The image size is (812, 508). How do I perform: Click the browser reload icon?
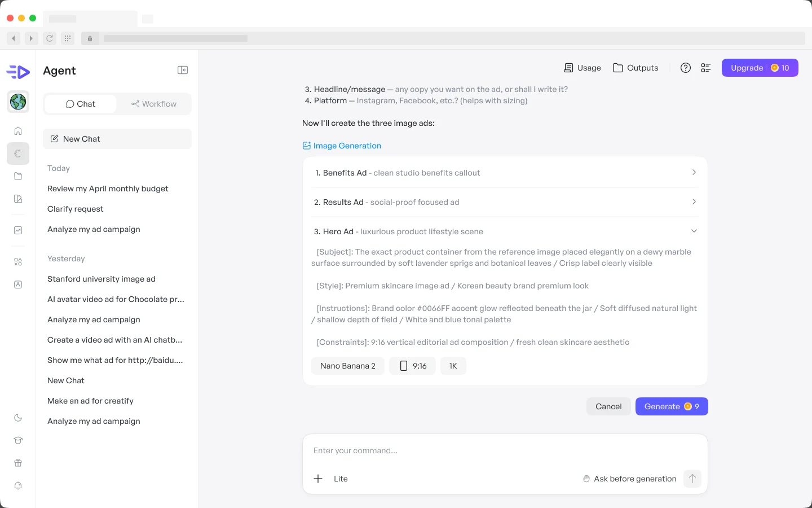[x=50, y=38]
